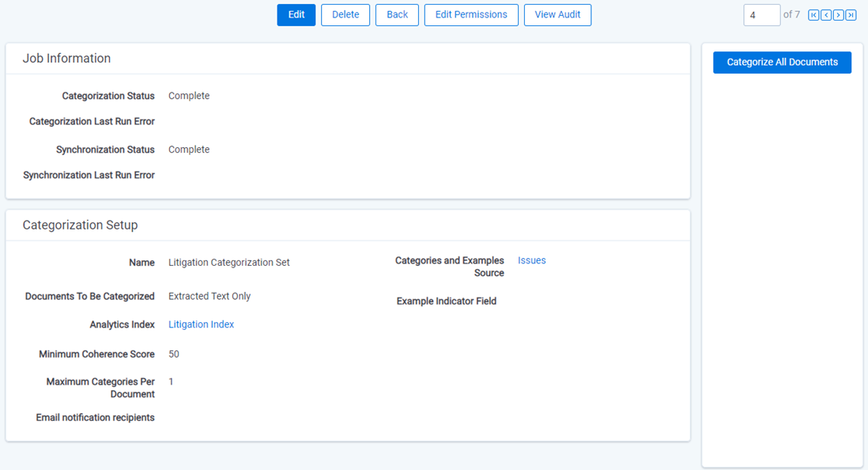Jump to last record navigation icon
The height and width of the screenshot is (470, 868).
point(851,15)
